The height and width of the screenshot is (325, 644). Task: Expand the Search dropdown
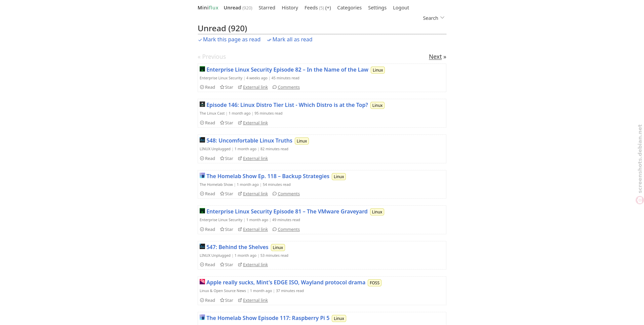pyautogui.click(x=434, y=18)
